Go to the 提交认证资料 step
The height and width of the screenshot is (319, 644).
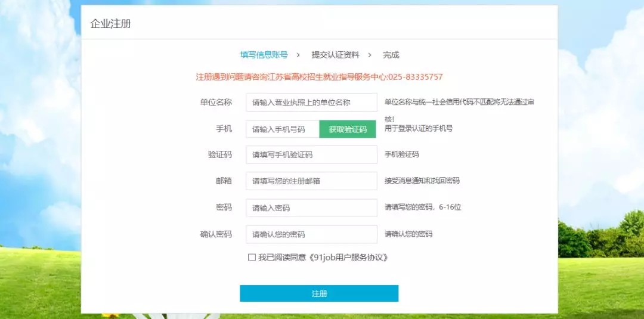335,55
